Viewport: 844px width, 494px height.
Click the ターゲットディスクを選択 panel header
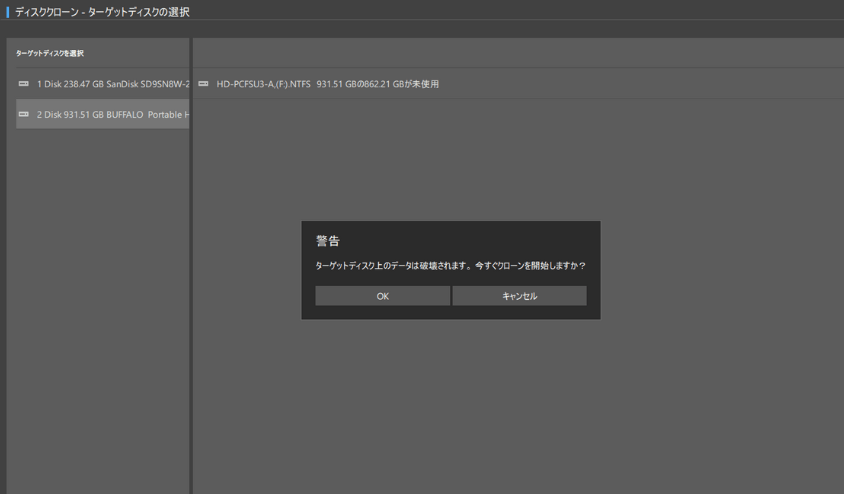pyautogui.click(x=50, y=53)
